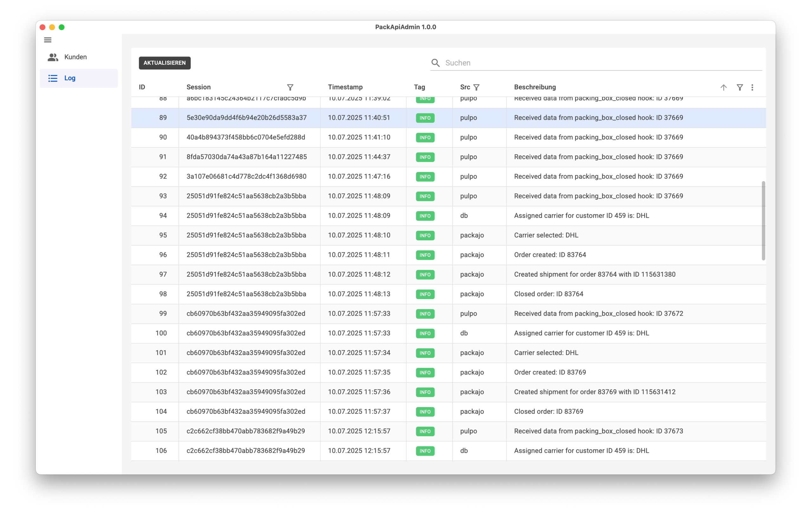This screenshot has width=812, height=527.
Task: Click session c2c662cf38bb470abb783682f9a49b29 in row 105
Action: (x=246, y=431)
